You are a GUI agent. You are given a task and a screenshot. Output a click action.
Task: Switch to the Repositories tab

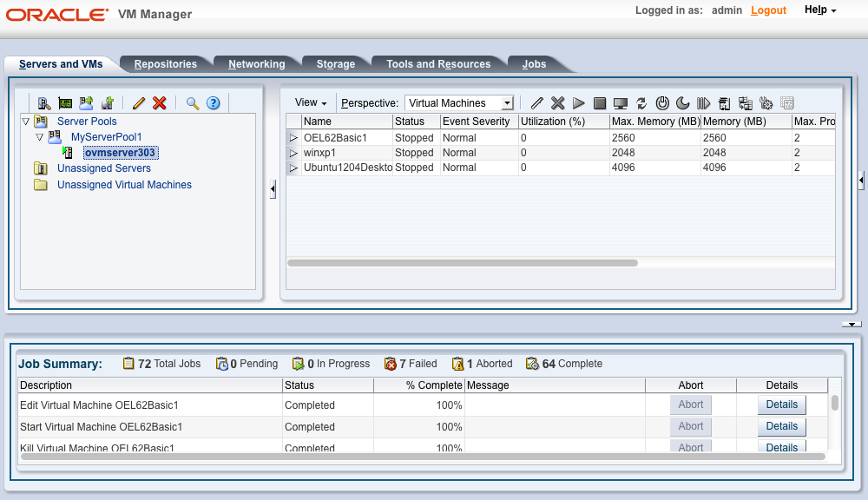pos(166,64)
